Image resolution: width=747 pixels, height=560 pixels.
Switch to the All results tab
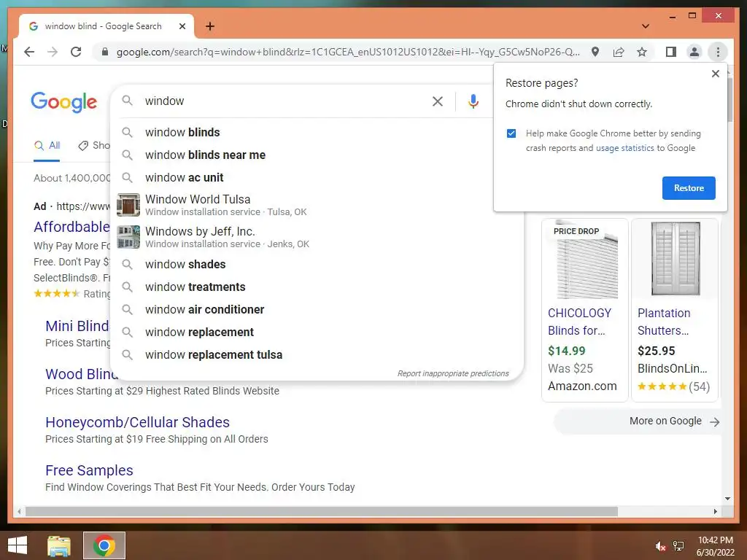pyautogui.click(x=47, y=146)
